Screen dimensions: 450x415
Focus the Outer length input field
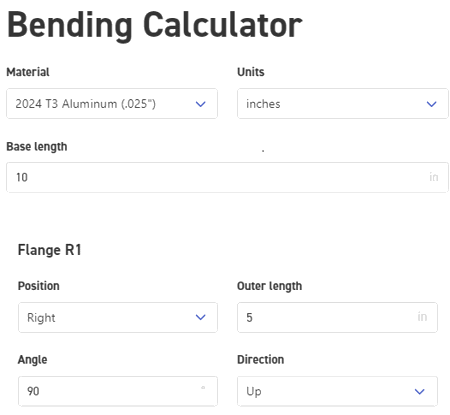pos(337,317)
